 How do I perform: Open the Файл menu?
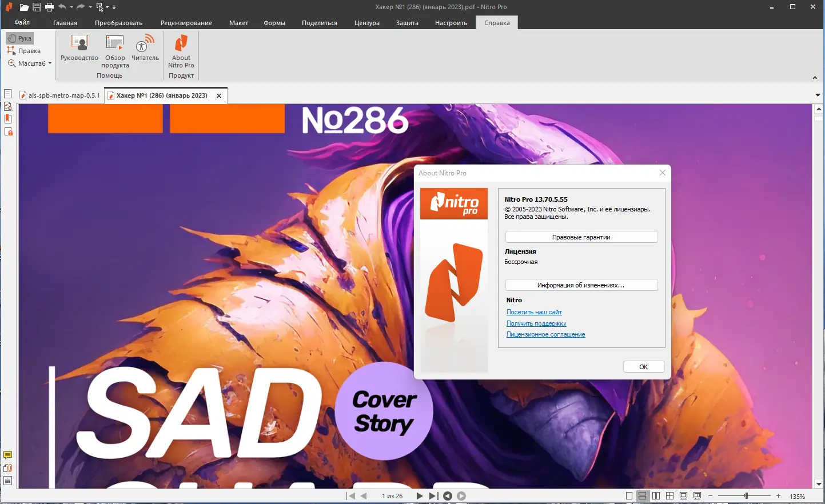coord(22,23)
